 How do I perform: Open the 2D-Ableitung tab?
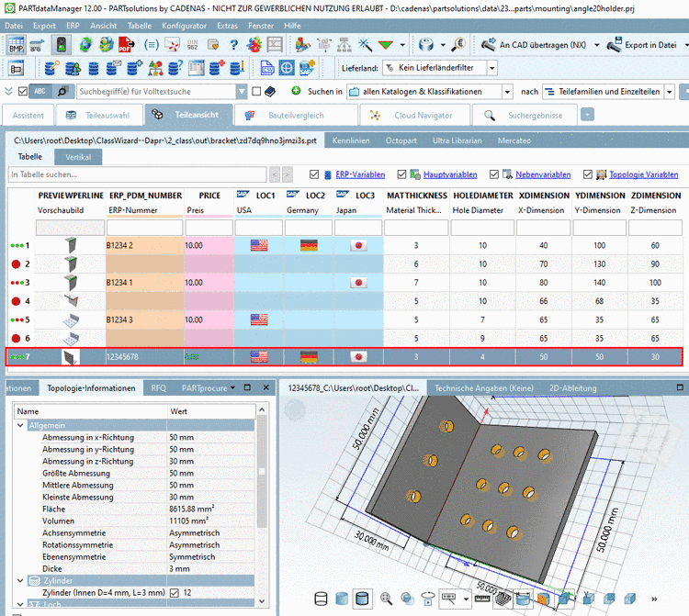point(573,388)
